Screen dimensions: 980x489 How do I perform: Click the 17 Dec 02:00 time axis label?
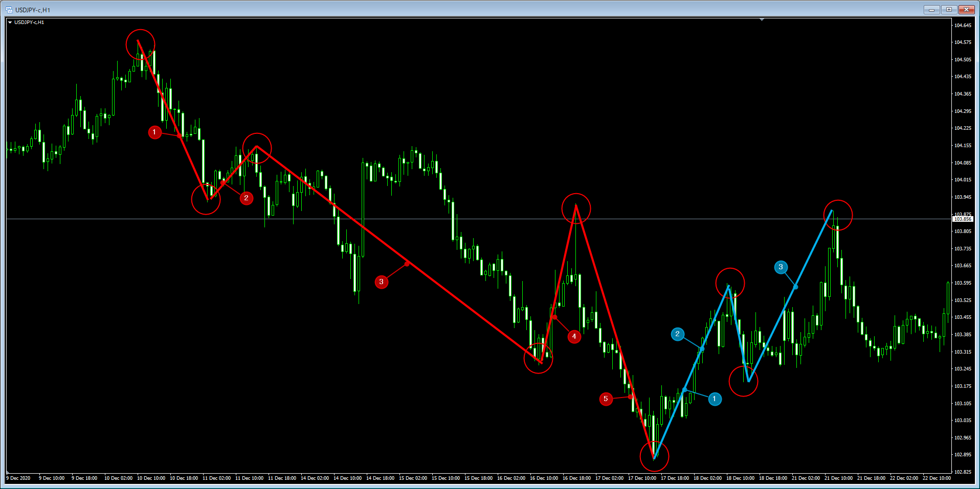[609, 478]
